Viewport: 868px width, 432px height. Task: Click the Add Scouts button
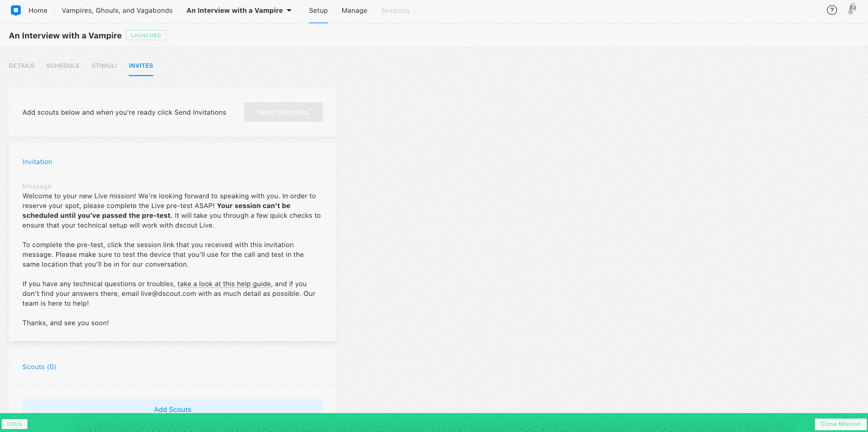coord(173,409)
